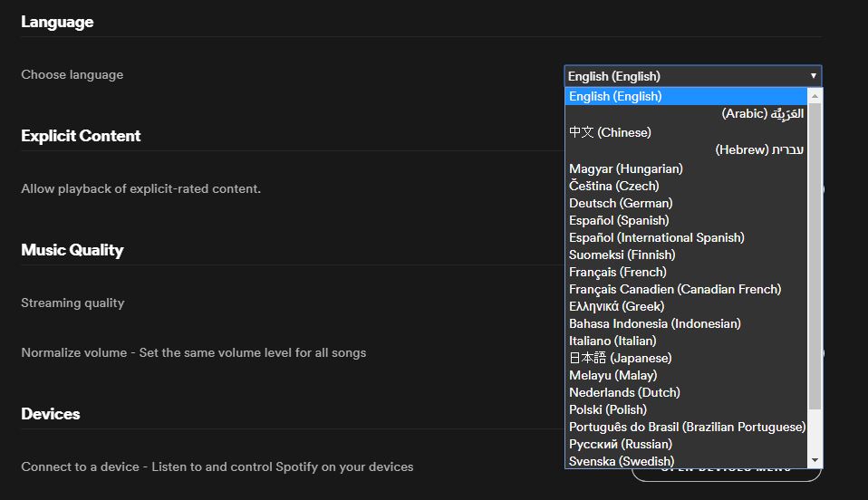This screenshot has width=868, height=500.
Task: Select Chinese as the language
Action: tap(610, 132)
